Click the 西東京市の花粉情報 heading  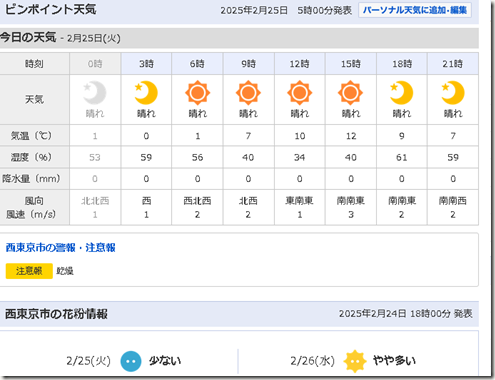coord(56,314)
